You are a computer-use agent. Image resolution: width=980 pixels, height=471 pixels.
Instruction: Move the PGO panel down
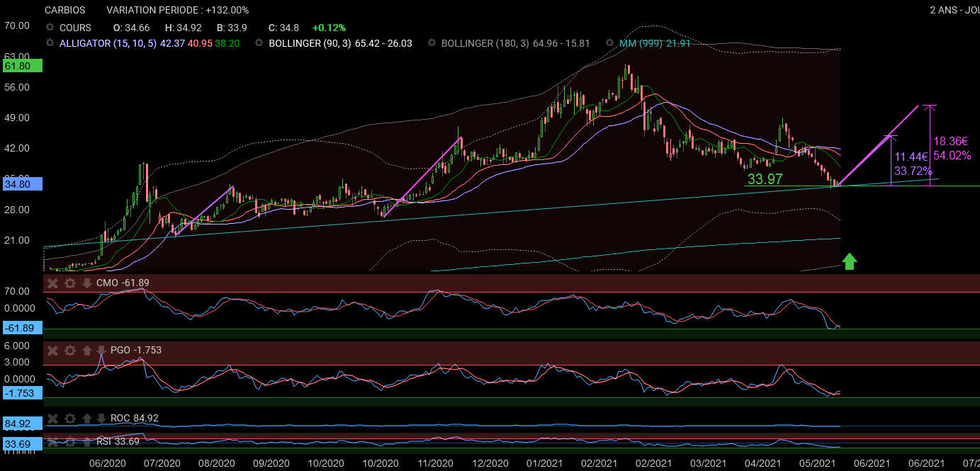coord(101,350)
